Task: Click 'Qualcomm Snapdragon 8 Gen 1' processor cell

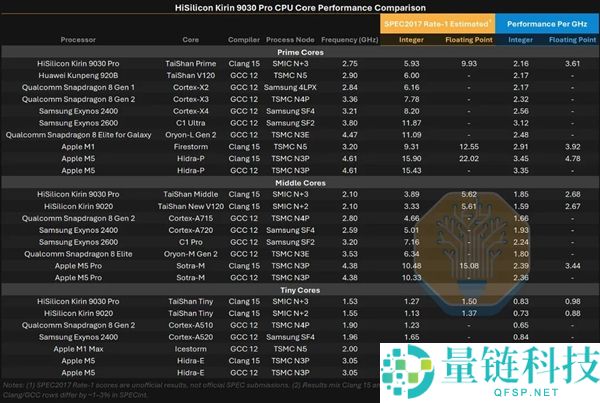Action: tap(78, 87)
